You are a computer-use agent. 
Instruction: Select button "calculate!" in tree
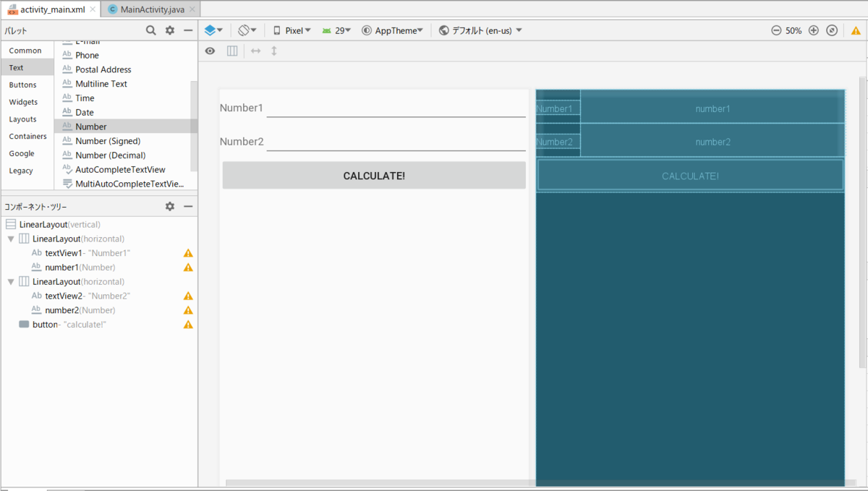[x=98, y=325]
